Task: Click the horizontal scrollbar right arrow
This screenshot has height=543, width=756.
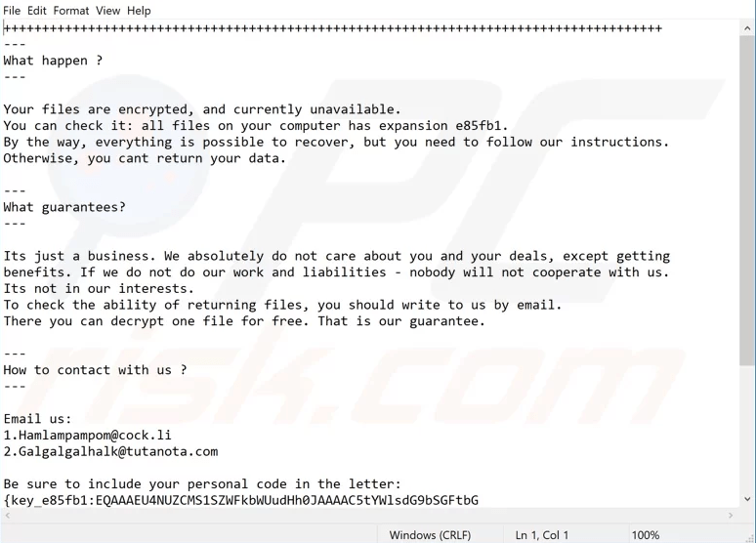Action: click(731, 516)
